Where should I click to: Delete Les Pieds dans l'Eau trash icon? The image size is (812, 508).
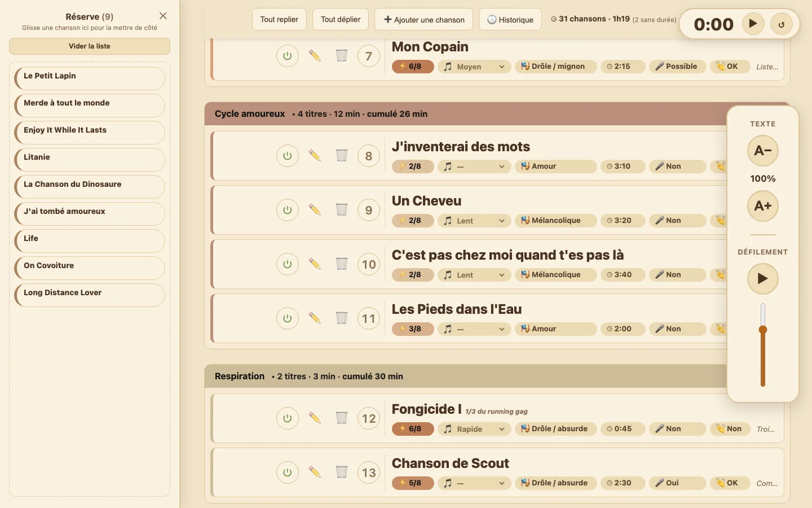click(x=342, y=318)
